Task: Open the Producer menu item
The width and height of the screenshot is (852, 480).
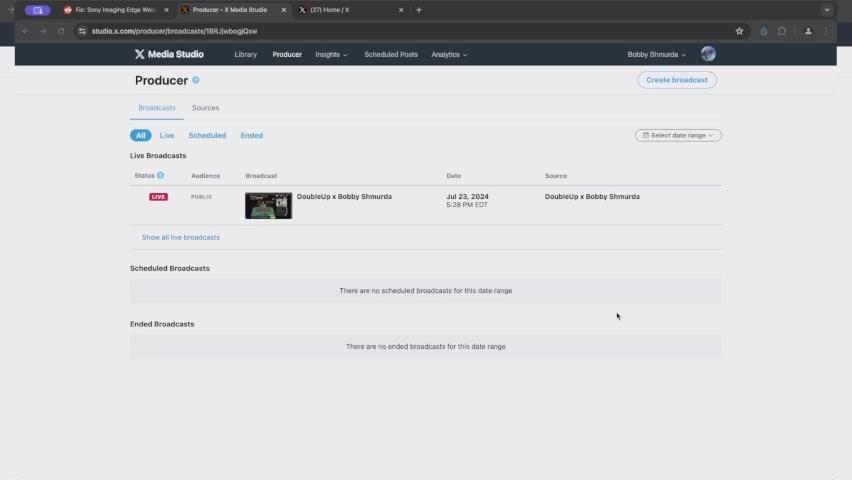Action: (287, 54)
